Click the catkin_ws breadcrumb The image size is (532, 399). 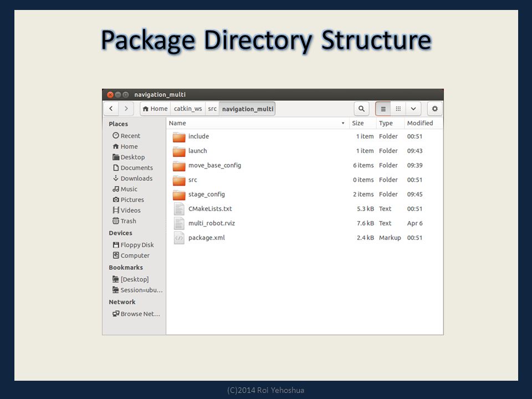(x=188, y=109)
